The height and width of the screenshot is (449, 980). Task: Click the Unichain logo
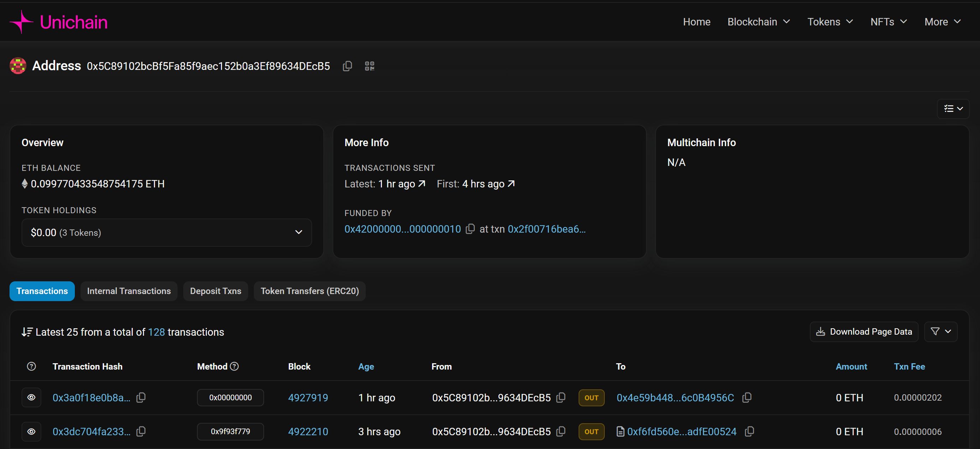[x=59, y=22]
